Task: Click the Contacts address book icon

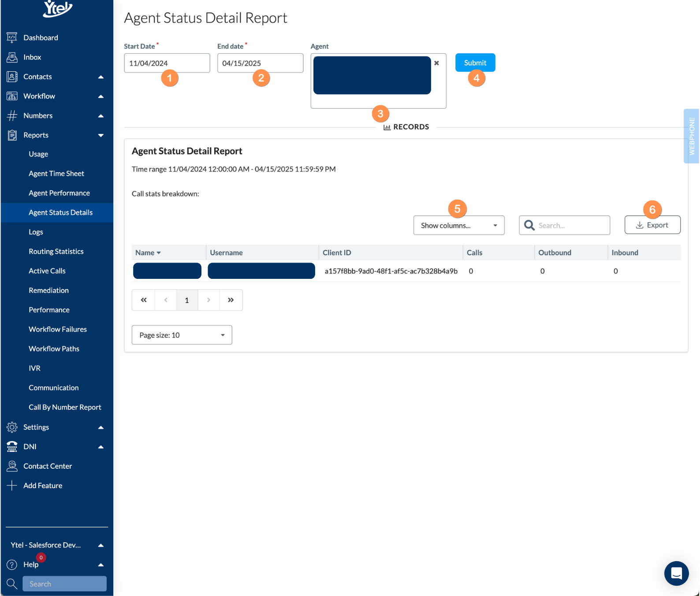Action: click(12, 77)
